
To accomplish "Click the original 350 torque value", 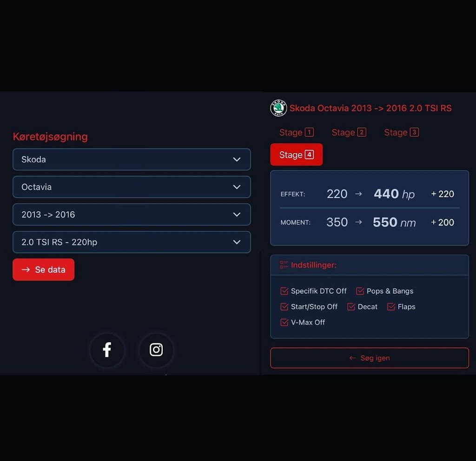I will [337, 222].
